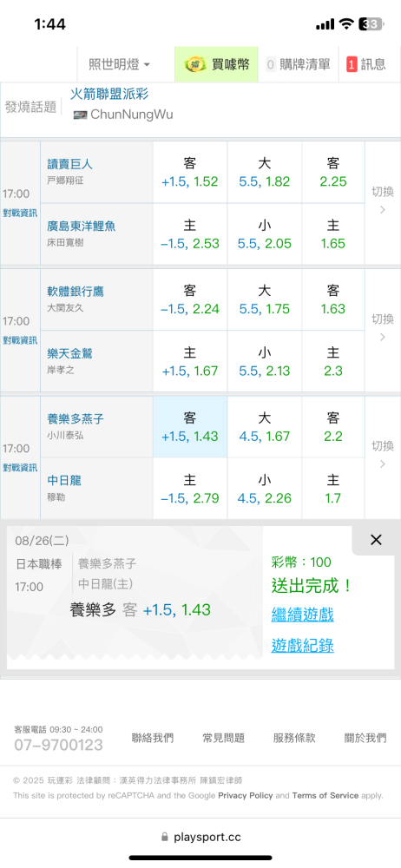Open 火箭聯盟派彩 hot topic
The height and width of the screenshot is (868, 401).
pos(109,94)
